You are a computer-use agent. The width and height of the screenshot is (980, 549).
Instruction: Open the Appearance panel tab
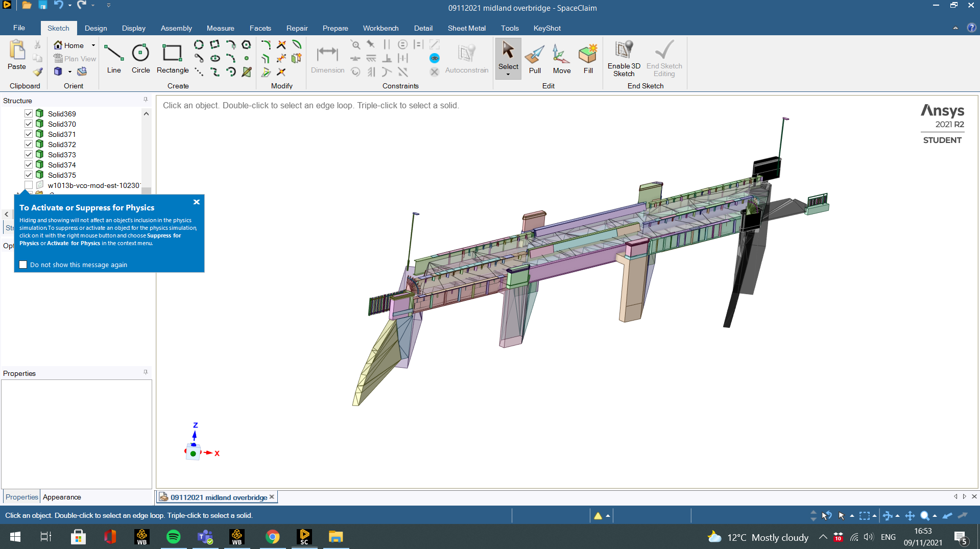coord(62,497)
